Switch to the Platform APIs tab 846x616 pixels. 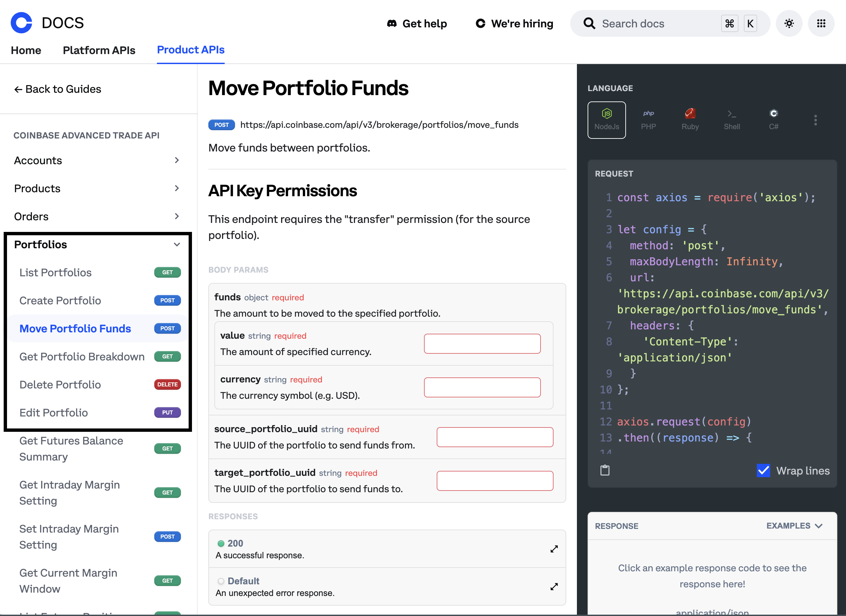click(x=99, y=50)
